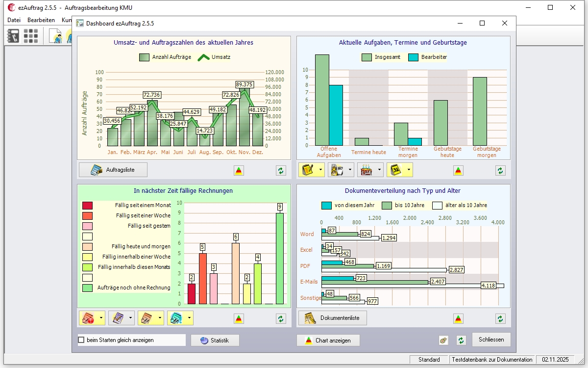The width and height of the screenshot is (588, 368).
Task: Expand dropdown arrow next to calendar 31 icon
Action: pyautogui.click(x=408, y=170)
